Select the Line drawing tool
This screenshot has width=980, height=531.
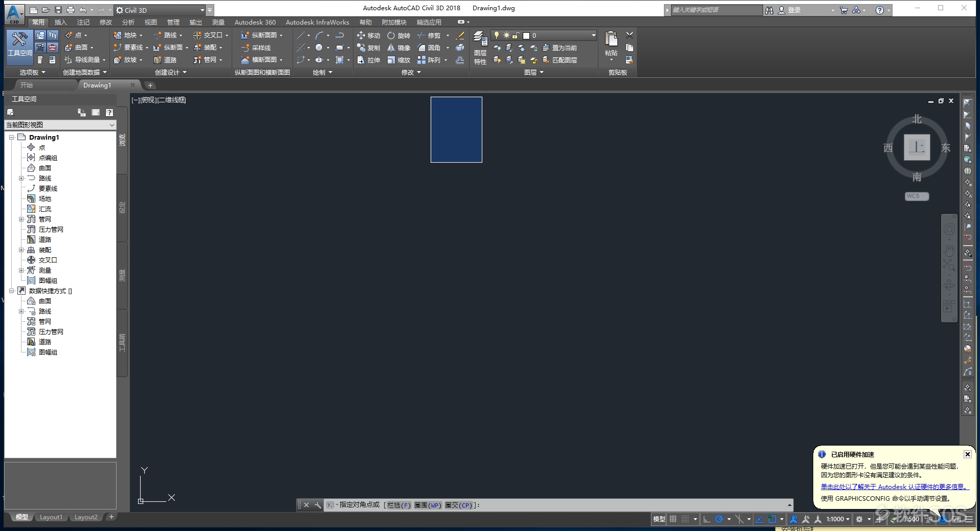[x=301, y=35]
